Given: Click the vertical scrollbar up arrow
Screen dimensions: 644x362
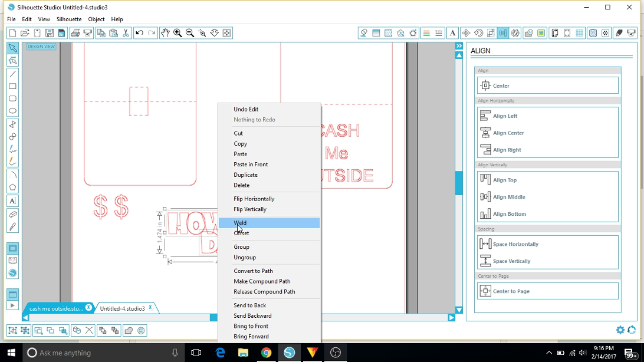Looking at the screenshot, I should tap(459, 55).
